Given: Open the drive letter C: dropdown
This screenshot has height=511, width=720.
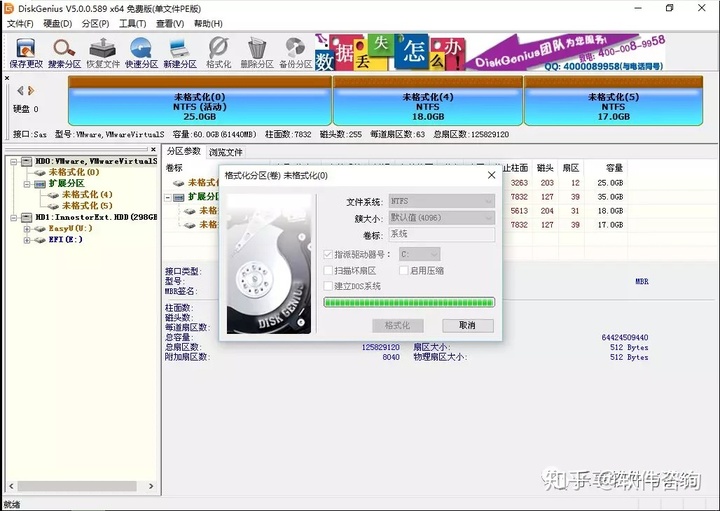Looking at the screenshot, I should (419, 254).
